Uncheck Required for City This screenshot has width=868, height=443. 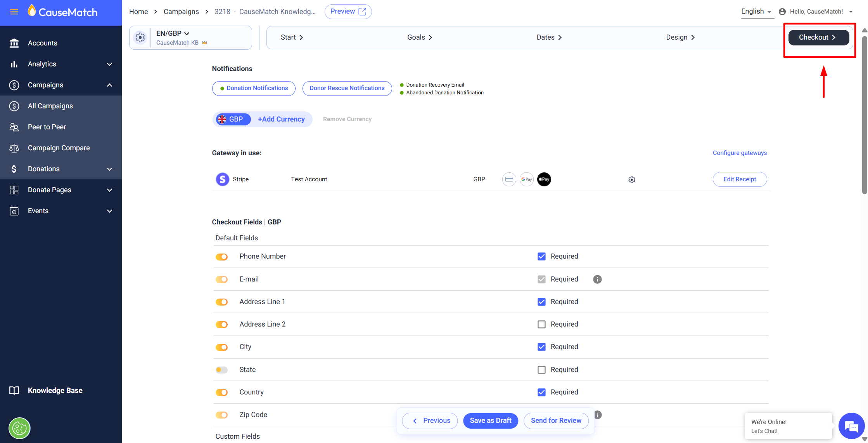[x=541, y=347]
